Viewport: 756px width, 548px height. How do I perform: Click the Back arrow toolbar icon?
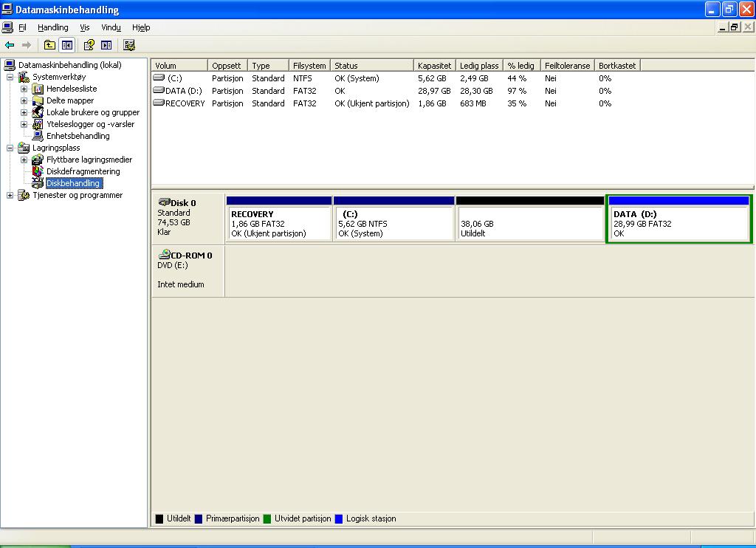(x=9, y=45)
